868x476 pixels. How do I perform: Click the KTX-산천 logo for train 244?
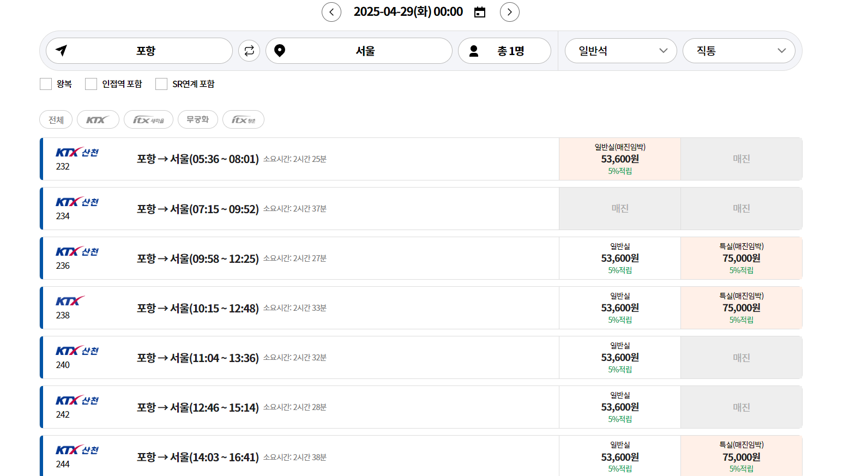[77, 450]
